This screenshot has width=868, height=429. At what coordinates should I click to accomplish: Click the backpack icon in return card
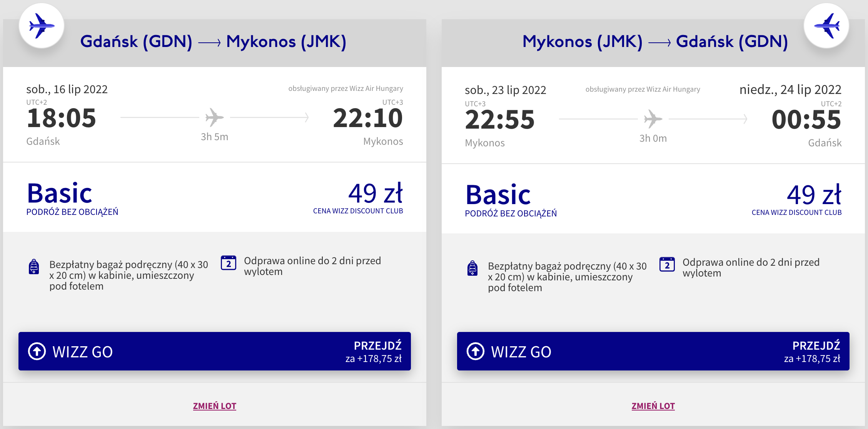472,268
